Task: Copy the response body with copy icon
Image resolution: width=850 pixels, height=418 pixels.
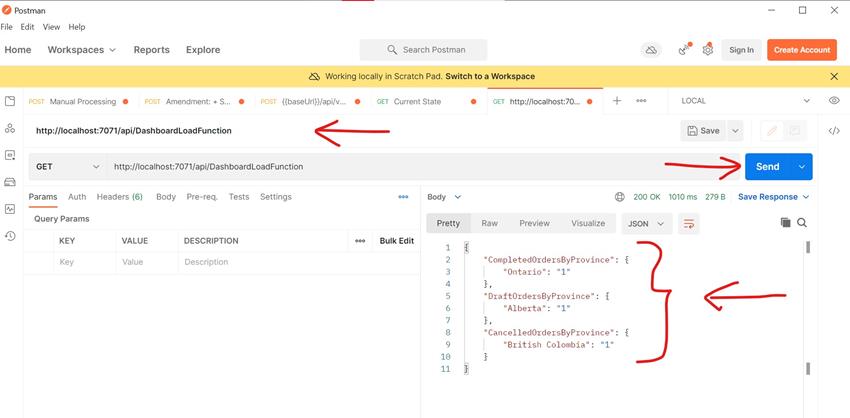Action: coord(785,223)
